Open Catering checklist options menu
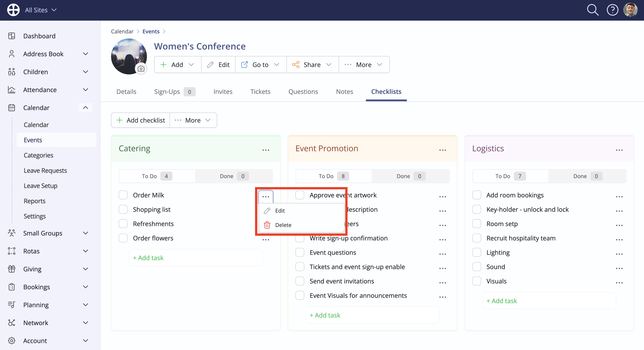The image size is (644, 350). coord(266,150)
